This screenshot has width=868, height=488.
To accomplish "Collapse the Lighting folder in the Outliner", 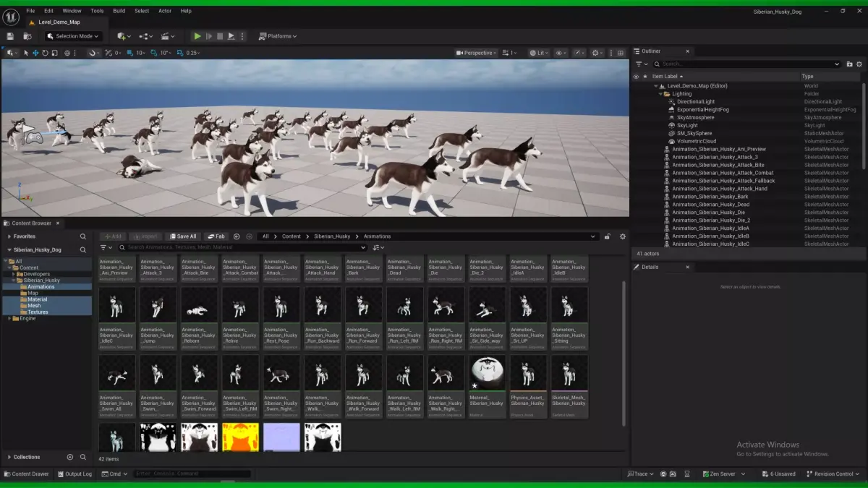I will [660, 94].
